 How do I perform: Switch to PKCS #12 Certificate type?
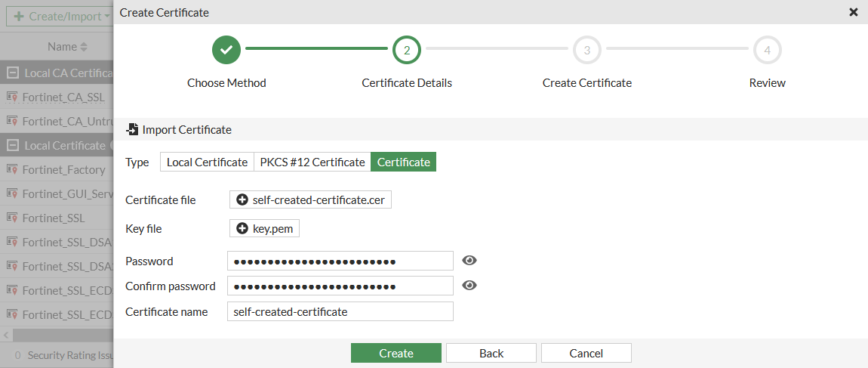click(312, 162)
